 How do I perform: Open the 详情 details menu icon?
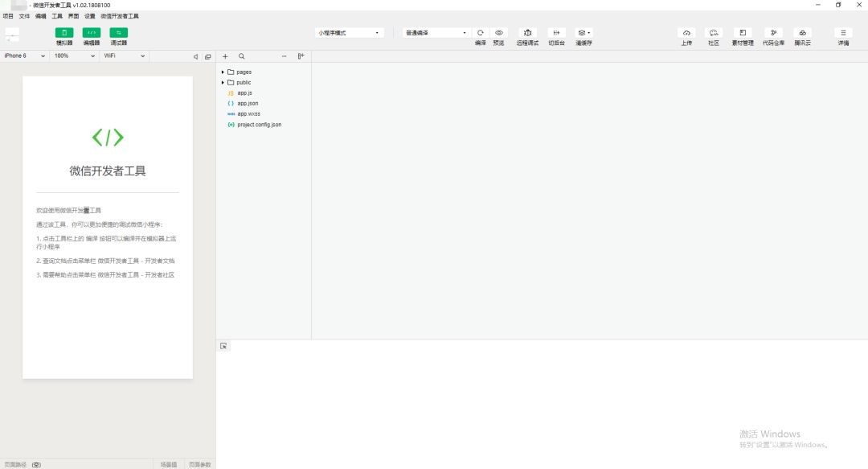click(x=843, y=33)
